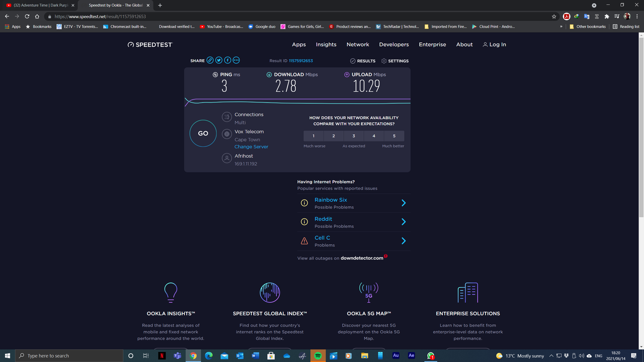Click the Speedtest logo
644x362 pixels.
(x=150, y=45)
